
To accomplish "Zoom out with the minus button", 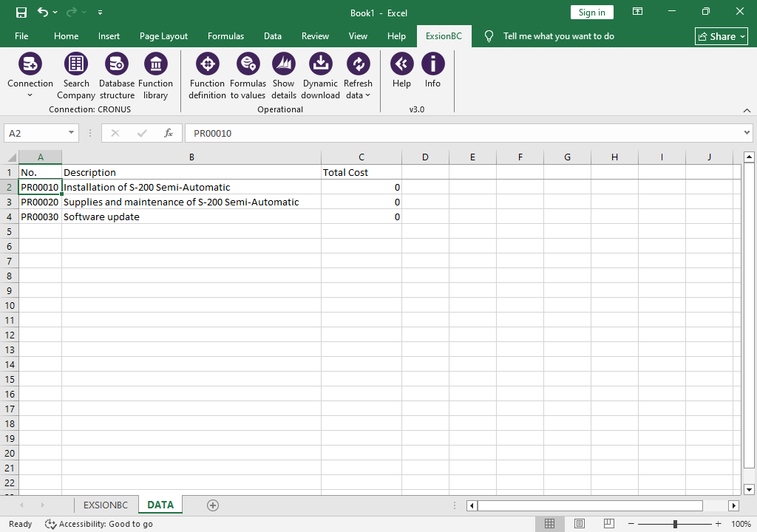I will (x=631, y=524).
